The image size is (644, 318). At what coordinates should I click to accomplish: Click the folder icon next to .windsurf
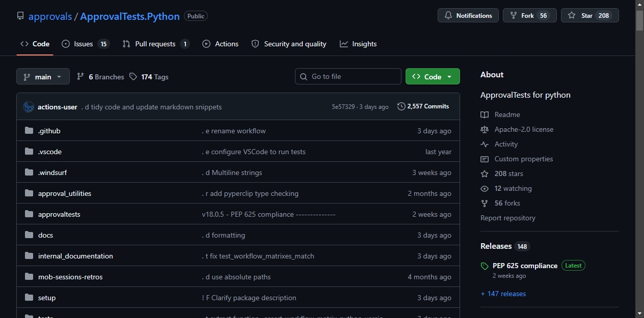29,172
